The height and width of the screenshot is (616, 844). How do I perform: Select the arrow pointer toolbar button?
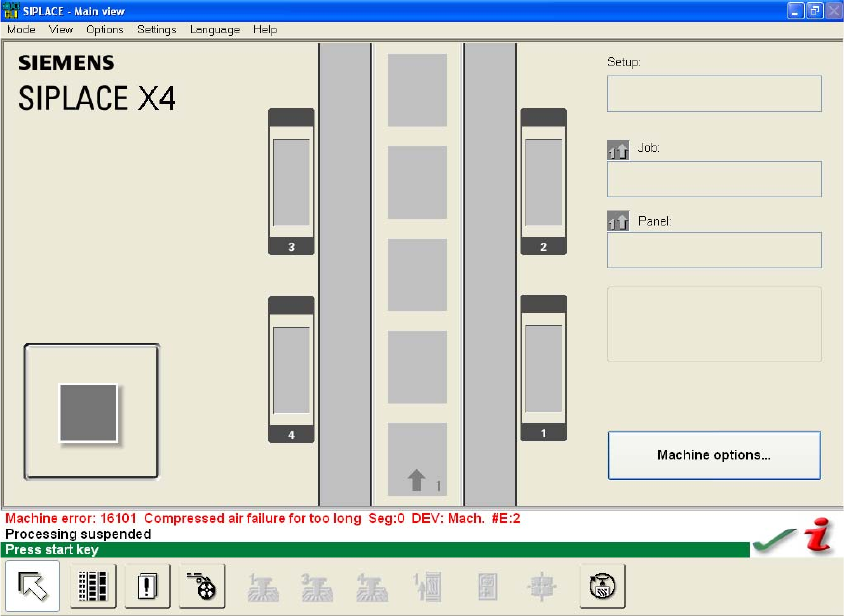point(33,586)
